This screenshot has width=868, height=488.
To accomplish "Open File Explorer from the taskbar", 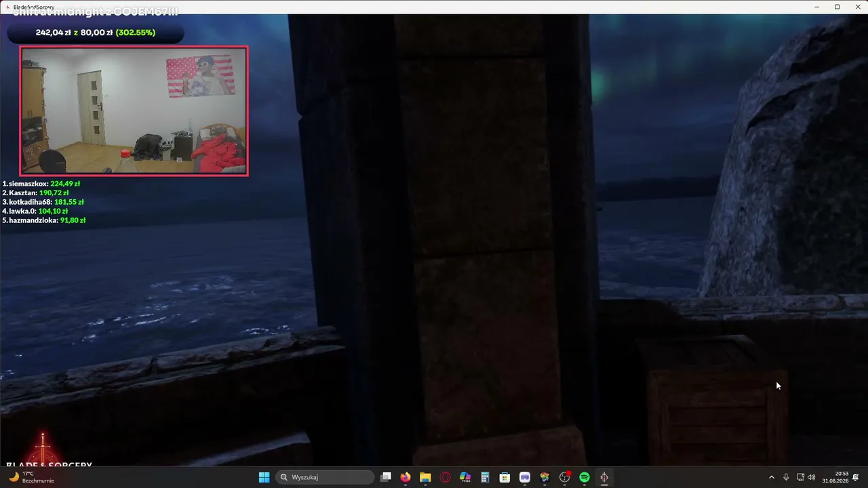I will tap(425, 477).
